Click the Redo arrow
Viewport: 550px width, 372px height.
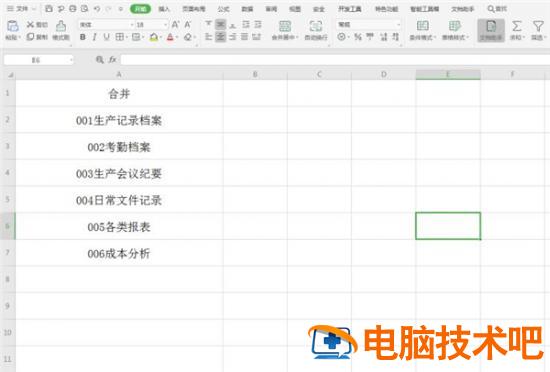pos(109,9)
